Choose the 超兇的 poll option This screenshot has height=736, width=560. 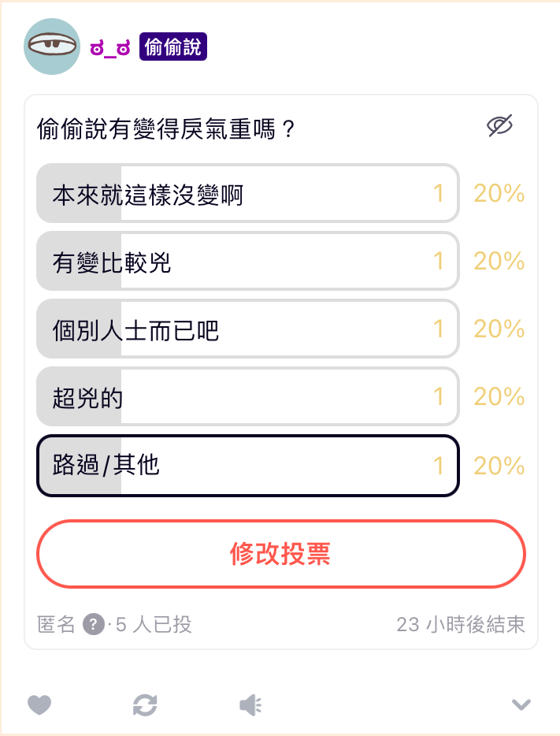(x=247, y=396)
